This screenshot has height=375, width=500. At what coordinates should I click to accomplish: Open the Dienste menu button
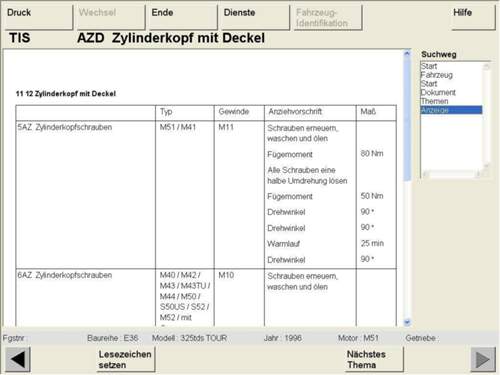coord(256,17)
